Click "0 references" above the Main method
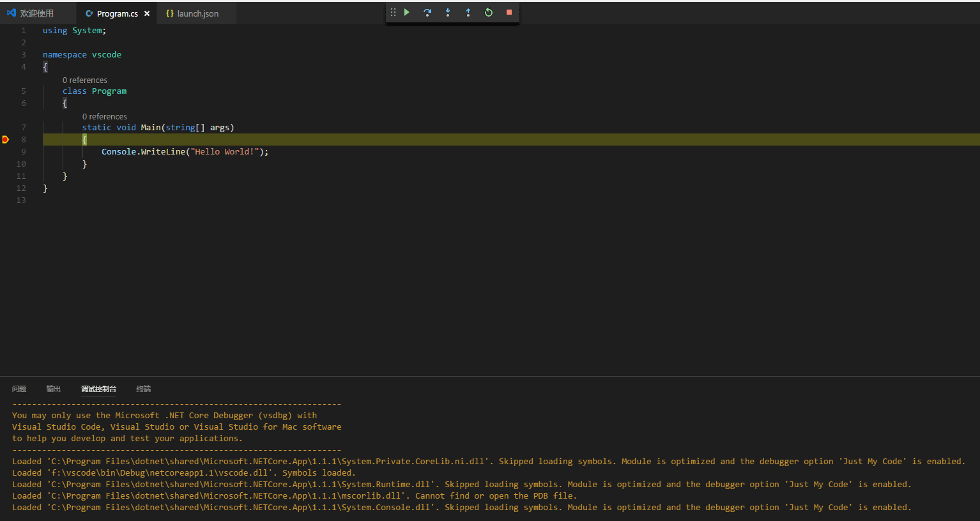 [x=105, y=117]
